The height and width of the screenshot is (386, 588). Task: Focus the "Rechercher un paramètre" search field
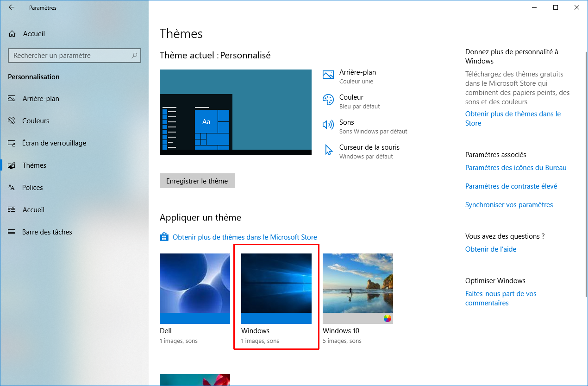[75, 56]
